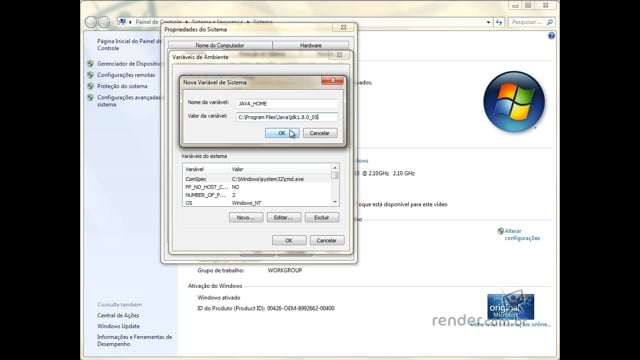Screen dimensions: 640x360
Task: Click the back navigation button
Action: (x=91, y=22)
